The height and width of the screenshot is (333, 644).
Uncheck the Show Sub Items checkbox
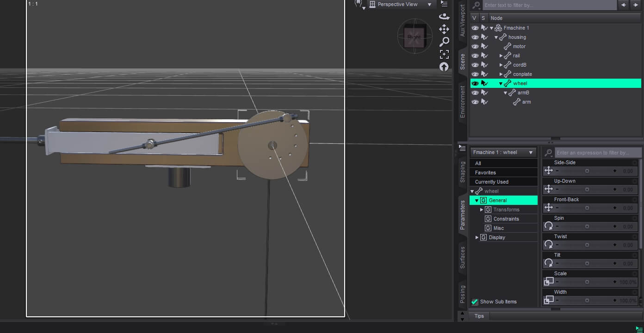(x=475, y=302)
